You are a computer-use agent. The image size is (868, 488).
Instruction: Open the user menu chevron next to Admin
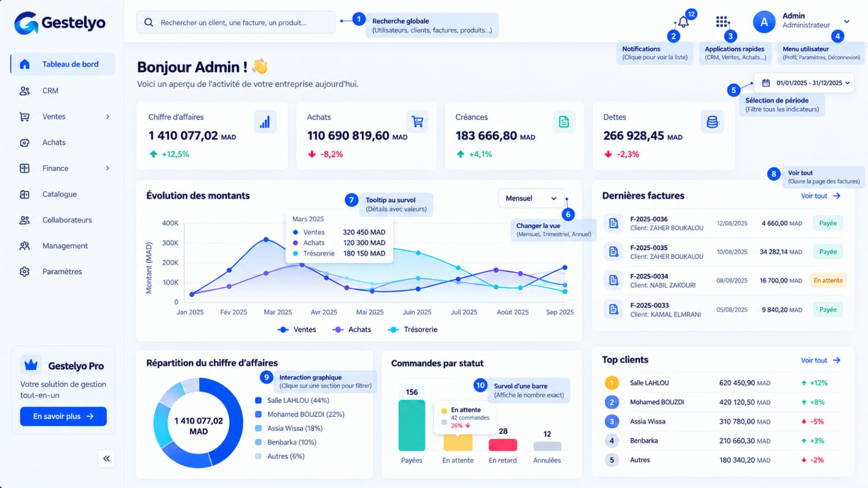[846, 22]
